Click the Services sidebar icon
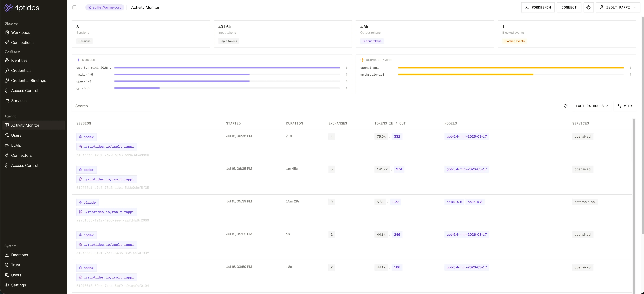This screenshot has height=294, width=644. (7, 101)
